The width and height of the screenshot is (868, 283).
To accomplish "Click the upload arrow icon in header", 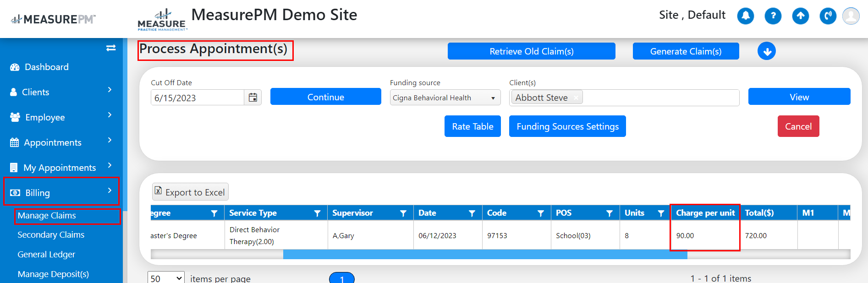I will [x=801, y=16].
